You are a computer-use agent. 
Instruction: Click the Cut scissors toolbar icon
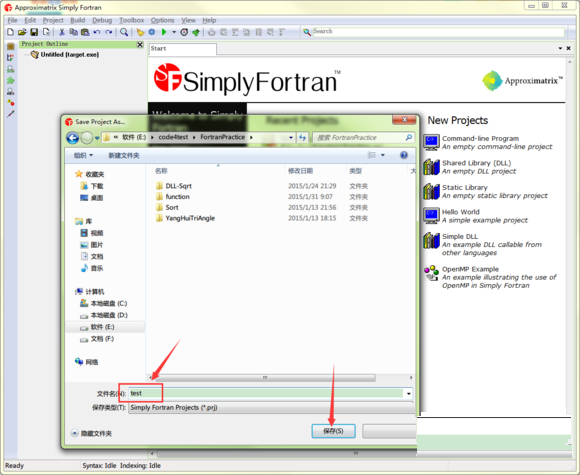62,32
